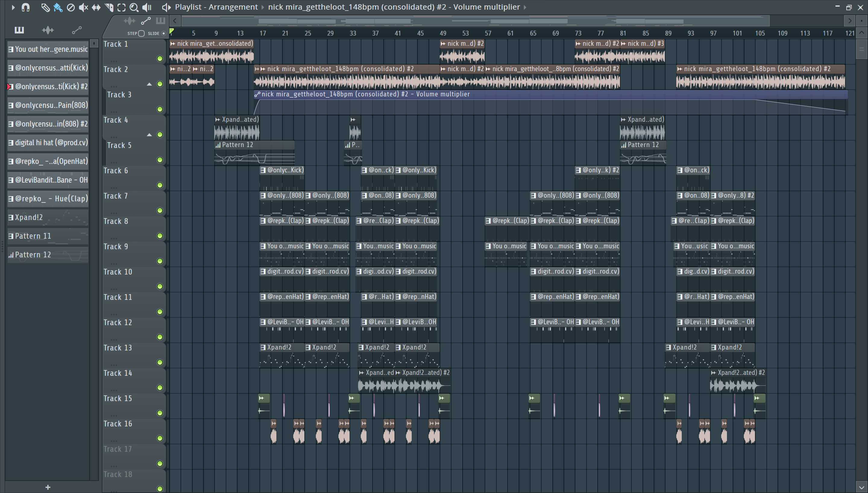Mute Track 6 using green LED
Viewport: 868px width, 493px height.
160,185
